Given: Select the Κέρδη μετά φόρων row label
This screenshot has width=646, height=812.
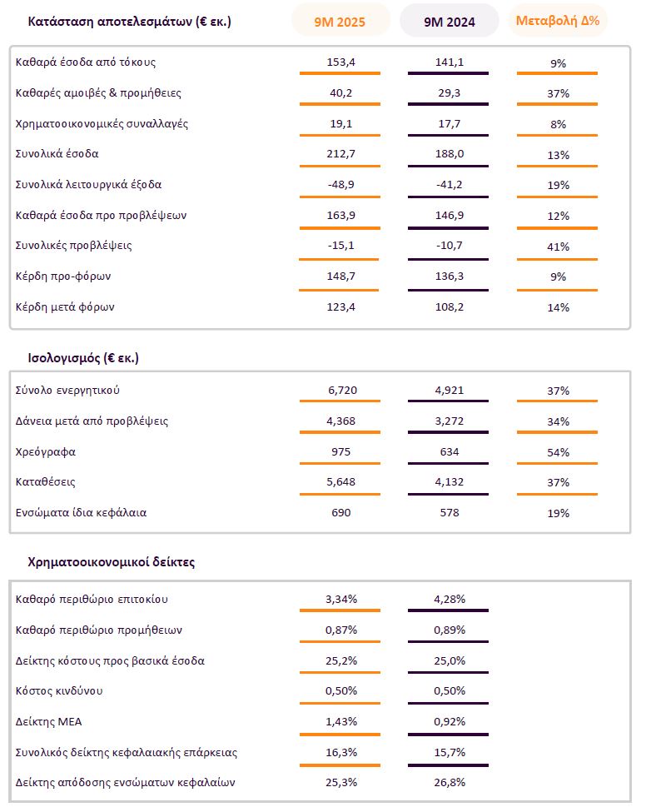Looking at the screenshot, I should pyautogui.click(x=65, y=306).
